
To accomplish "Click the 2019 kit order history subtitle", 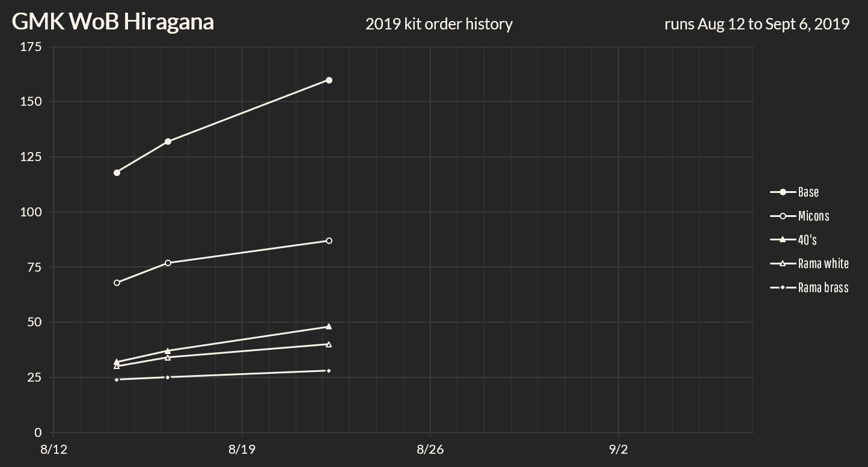I will point(439,25).
